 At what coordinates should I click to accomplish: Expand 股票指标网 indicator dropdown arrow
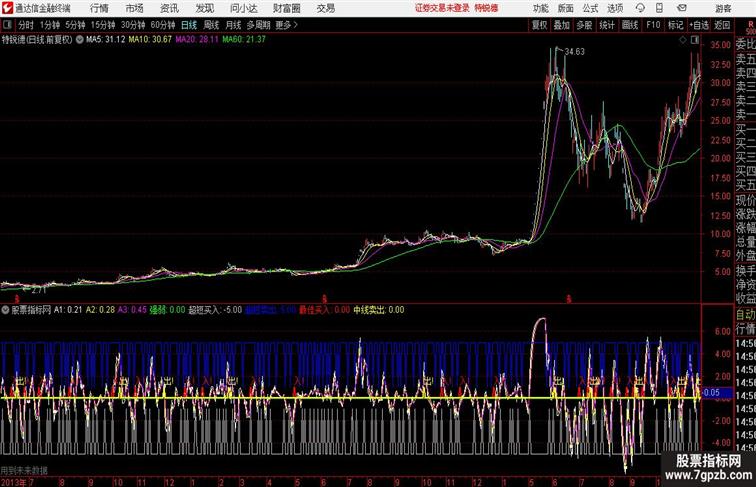5,310
